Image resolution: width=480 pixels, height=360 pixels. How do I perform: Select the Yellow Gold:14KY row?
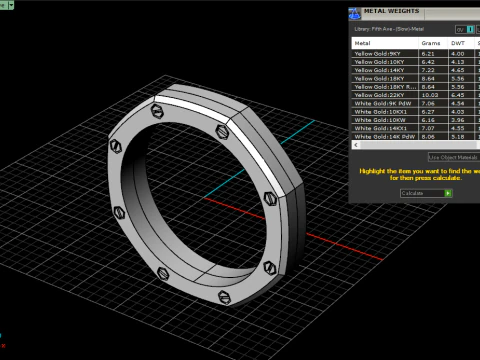416,70
